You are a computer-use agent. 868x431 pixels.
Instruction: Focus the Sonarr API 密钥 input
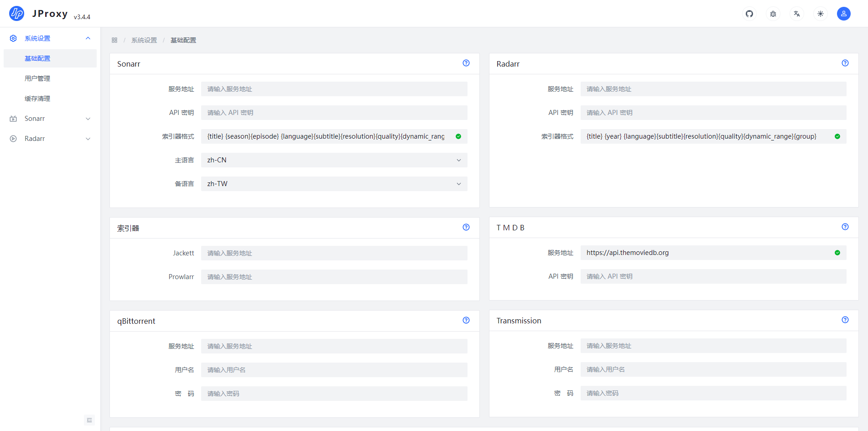(334, 113)
